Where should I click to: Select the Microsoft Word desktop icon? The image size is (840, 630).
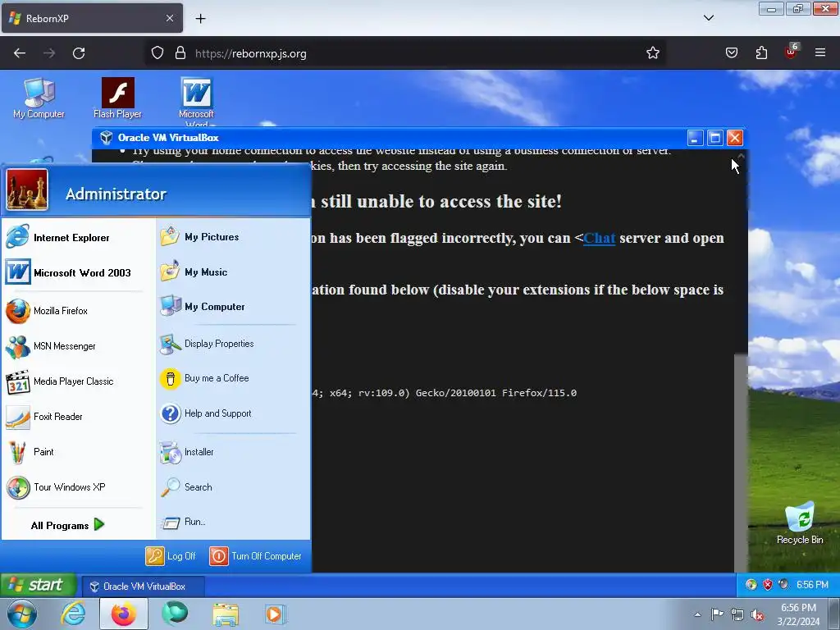197,101
